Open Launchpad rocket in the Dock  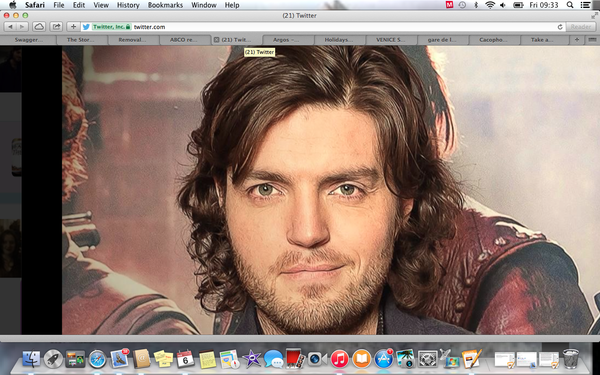(53, 359)
